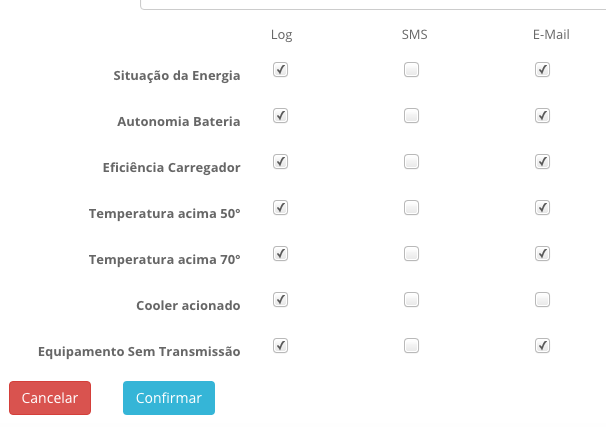The height and width of the screenshot is (427, 606).
Task: Enable SMS for Temperatura acima 70°
Action: tap(411, 253)
